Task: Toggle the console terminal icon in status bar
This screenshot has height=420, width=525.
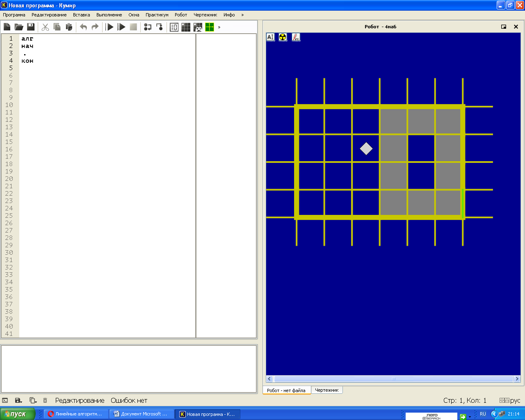Action: coord(5,401)
